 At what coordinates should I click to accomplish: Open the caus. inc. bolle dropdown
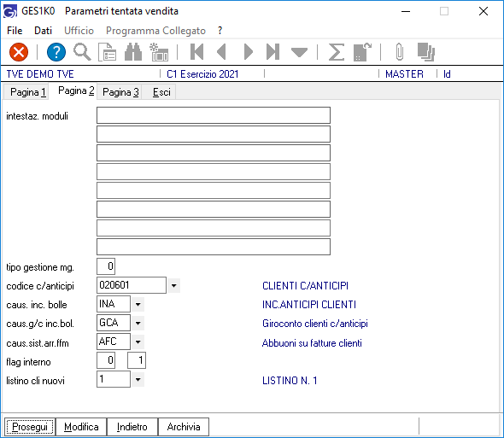point(138,304)
